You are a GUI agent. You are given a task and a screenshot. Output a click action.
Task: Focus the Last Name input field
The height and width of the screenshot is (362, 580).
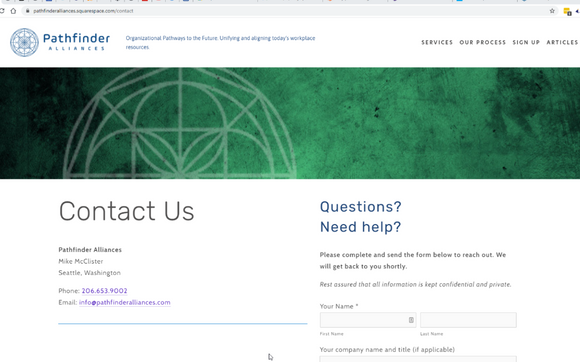(468, 320)
